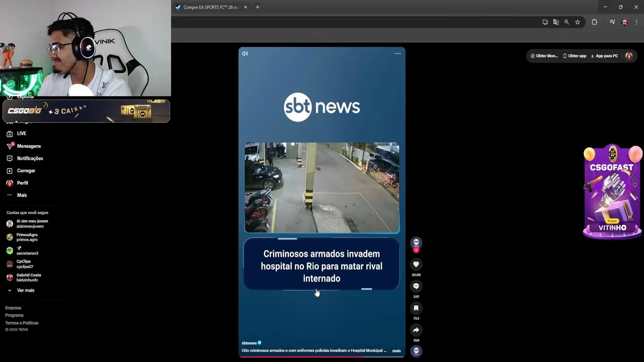Open the TikTok profile avatar top right
The image size is (644, 362).
[x=629, y=56]
